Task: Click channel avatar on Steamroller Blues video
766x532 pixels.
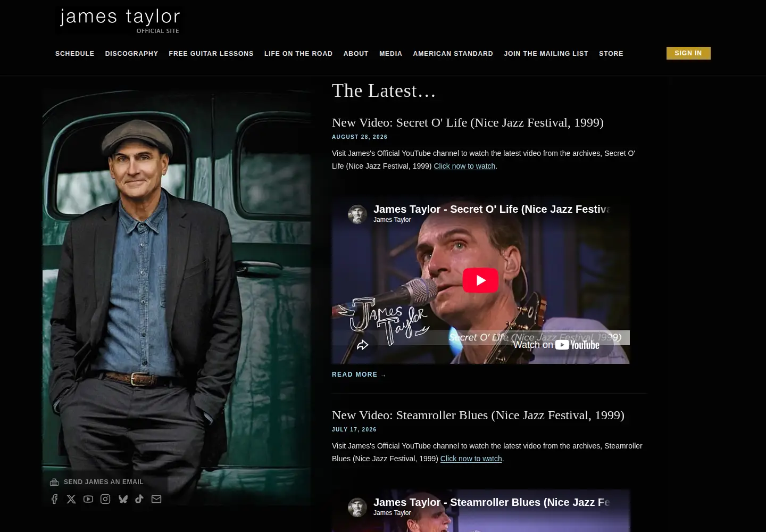Action: (x=357, y=507)
